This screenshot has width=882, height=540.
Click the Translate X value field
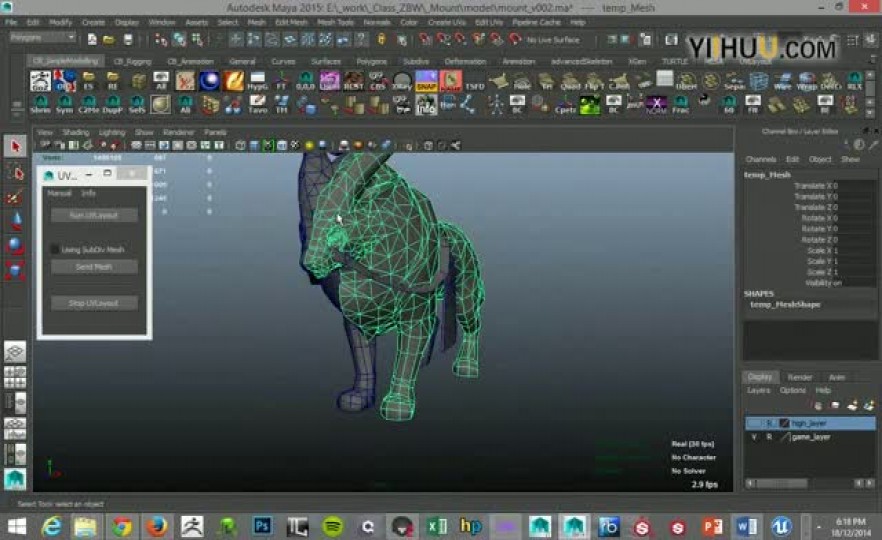[x=856, y=186]
